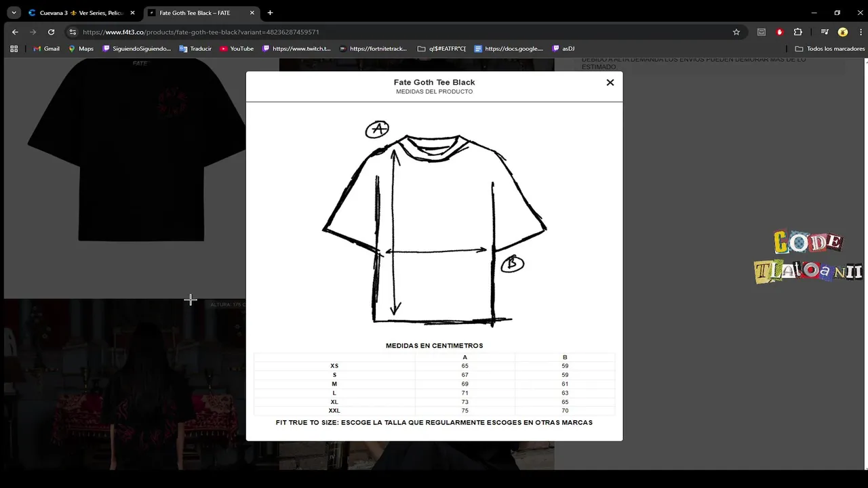This screenshot has height=488, width=868.
Task: Click the XXL size row label
Action: pos(334,411)
